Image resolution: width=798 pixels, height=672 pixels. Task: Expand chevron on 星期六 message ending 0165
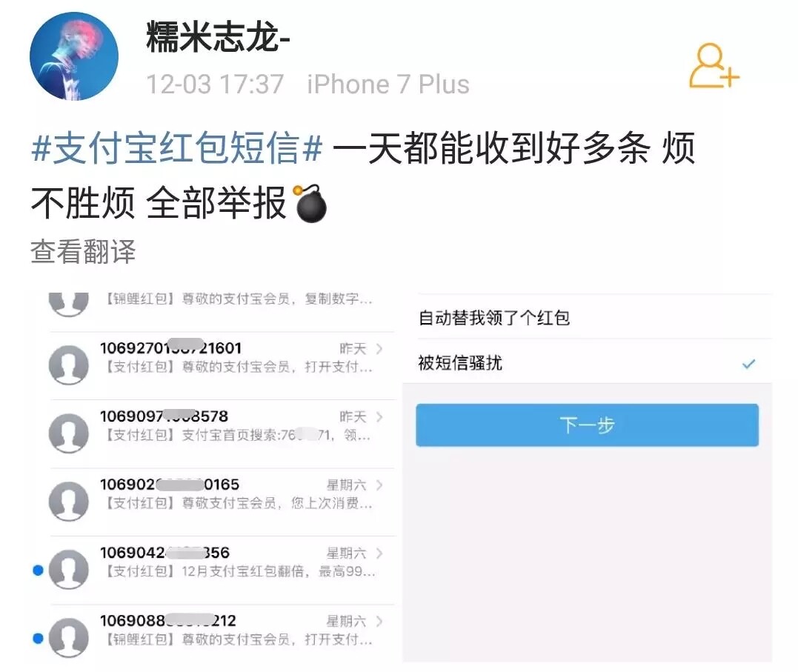pyautogui.click(x=379, y=485)
